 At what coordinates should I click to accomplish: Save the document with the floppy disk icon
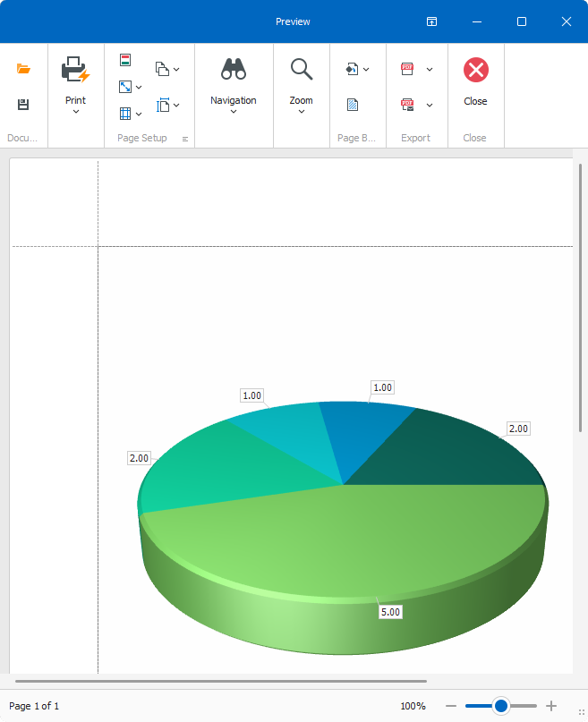click(23, 105)
